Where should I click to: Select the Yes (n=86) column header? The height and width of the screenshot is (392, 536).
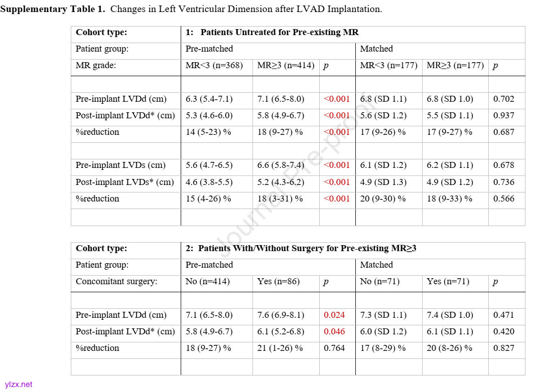278,282
